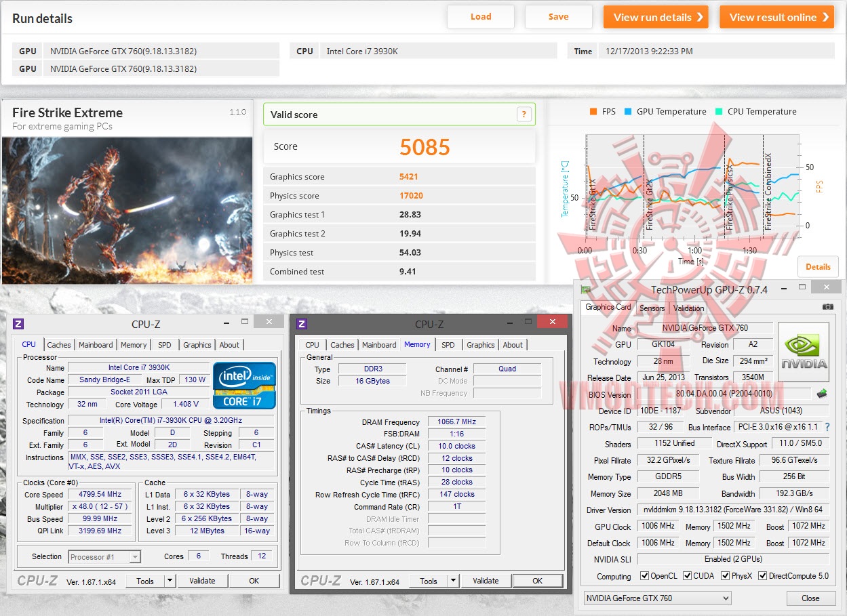Click OK in the Memory tab CPU-Z window
The height and width of the screenshot is (616, 847).
pyautogui.click(x=538, y=581)
